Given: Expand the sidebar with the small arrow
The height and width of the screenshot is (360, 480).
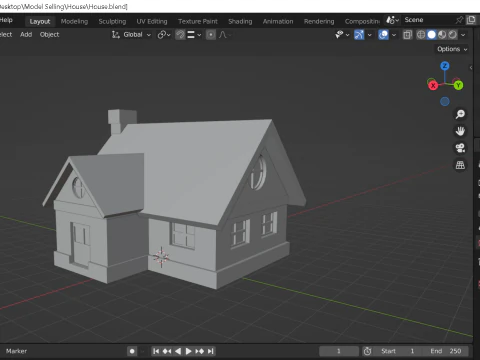Looking at the screenshot, I should (x=471, y=68).
